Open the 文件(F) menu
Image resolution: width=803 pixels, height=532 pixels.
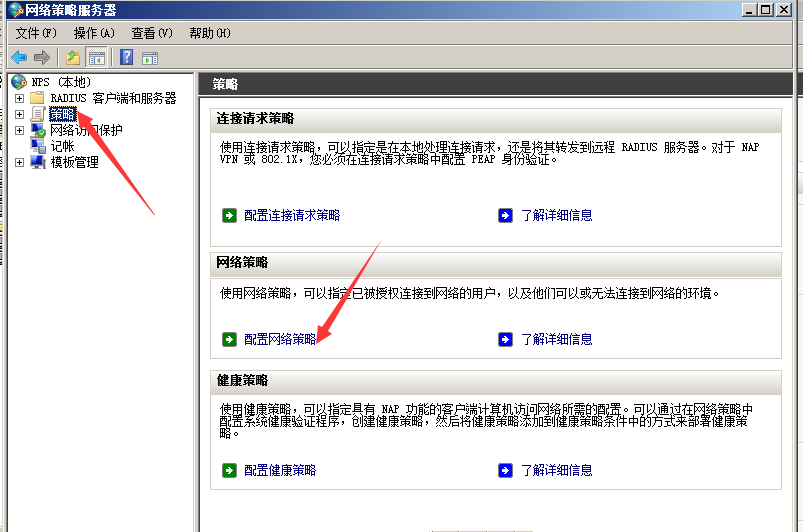tap(36, 33)
